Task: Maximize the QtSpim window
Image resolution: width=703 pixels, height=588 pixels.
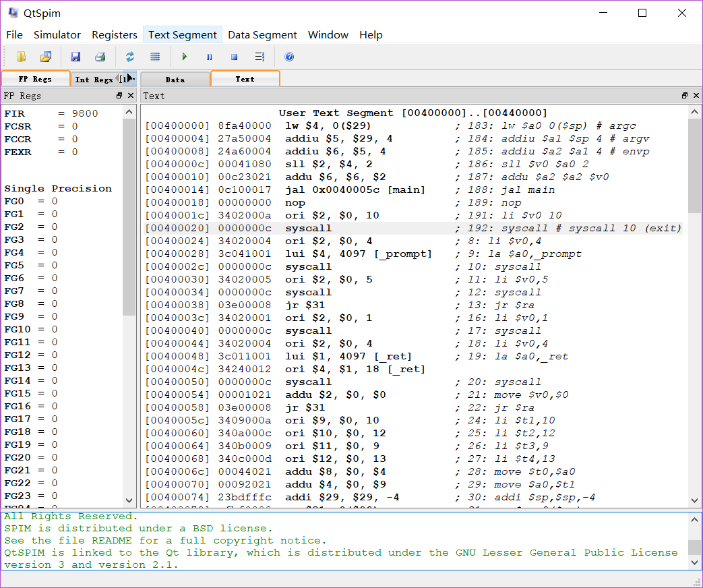Action: tap(642, 13)
